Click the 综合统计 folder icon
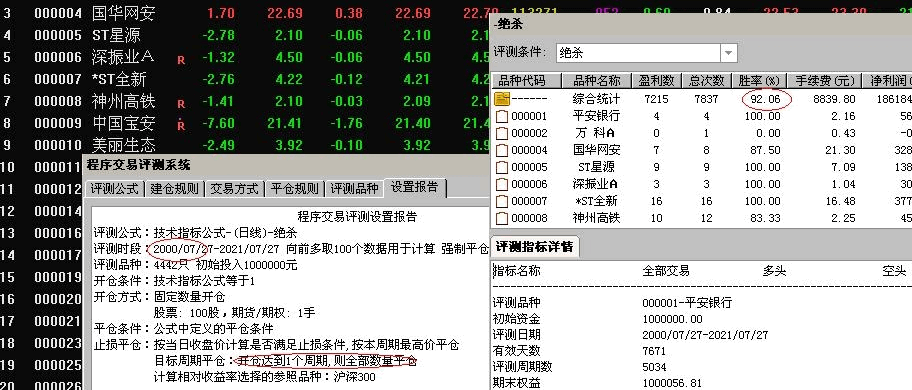This screenshot has height=390, width=912. coord(501,99)
